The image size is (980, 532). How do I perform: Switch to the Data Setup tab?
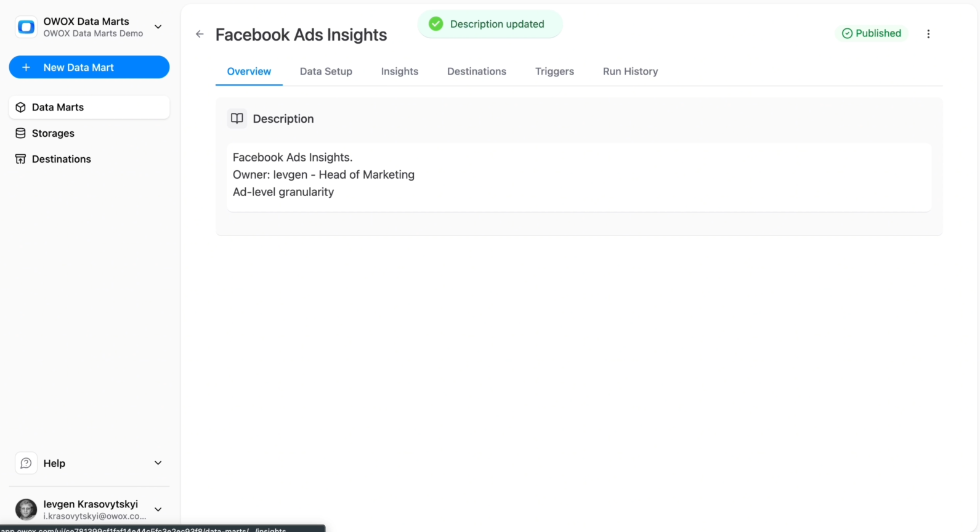326,72
